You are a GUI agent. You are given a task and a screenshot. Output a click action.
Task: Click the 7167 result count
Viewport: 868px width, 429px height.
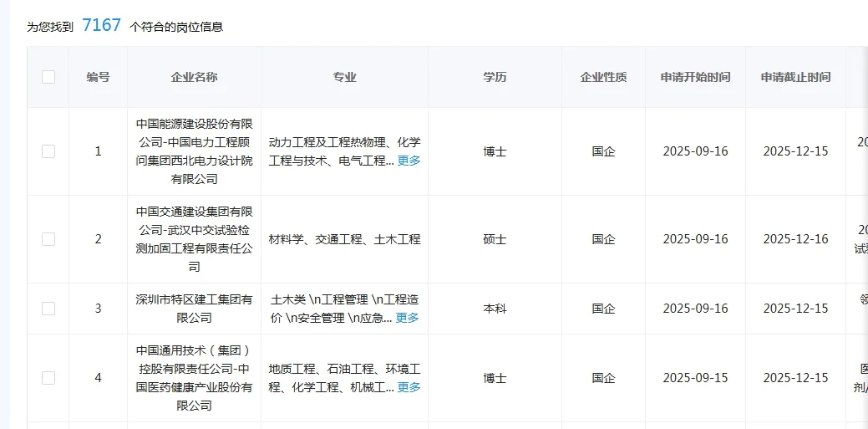click(x=101, y=25)
